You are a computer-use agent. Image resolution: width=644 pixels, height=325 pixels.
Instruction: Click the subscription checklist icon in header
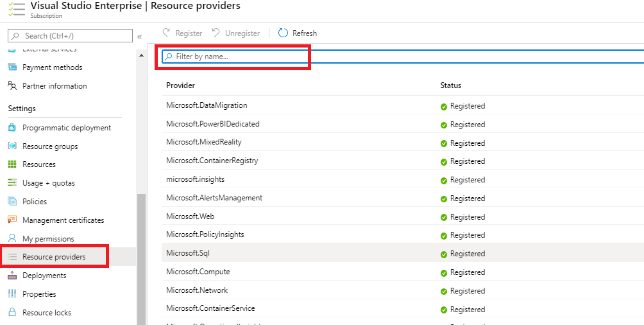pos(17,8)
